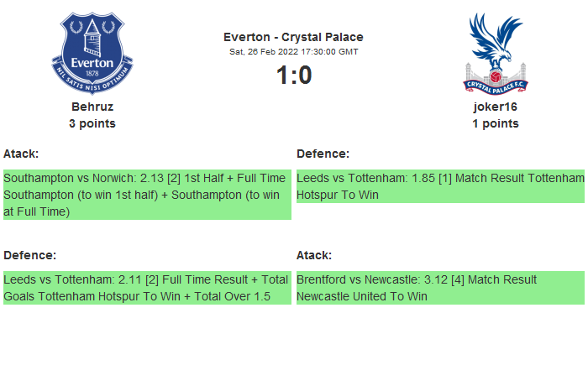The height and width of the screenshot is (386, 588).
Task: Click the Defence heading above the 2.11 bet
Action: [x=29, y=254]
